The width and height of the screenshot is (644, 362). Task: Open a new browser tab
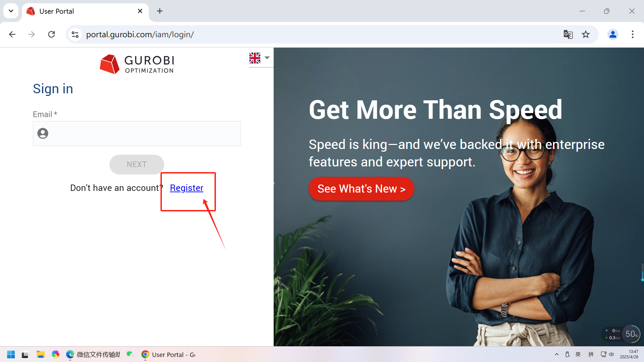160,11
